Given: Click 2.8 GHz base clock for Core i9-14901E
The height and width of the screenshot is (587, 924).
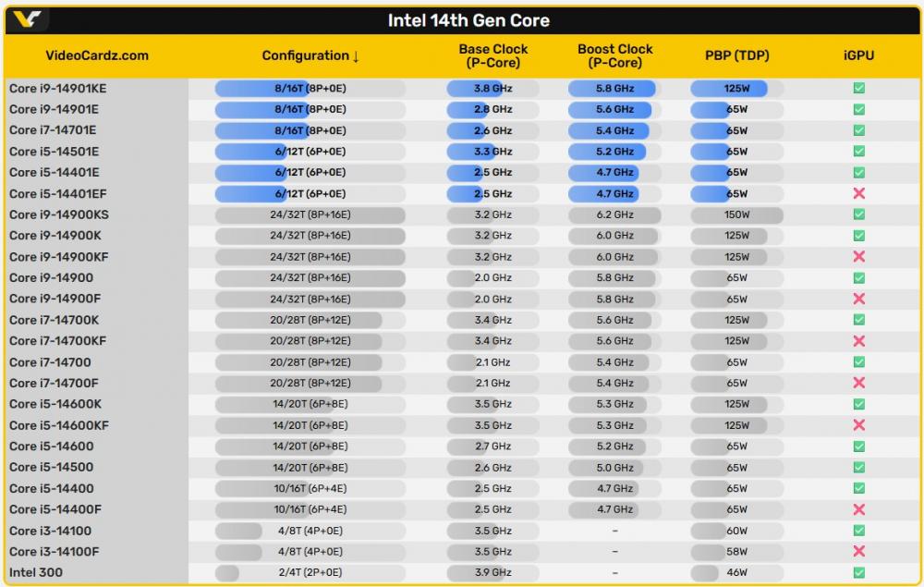Looking at the screenshot, I should point(493,109).
